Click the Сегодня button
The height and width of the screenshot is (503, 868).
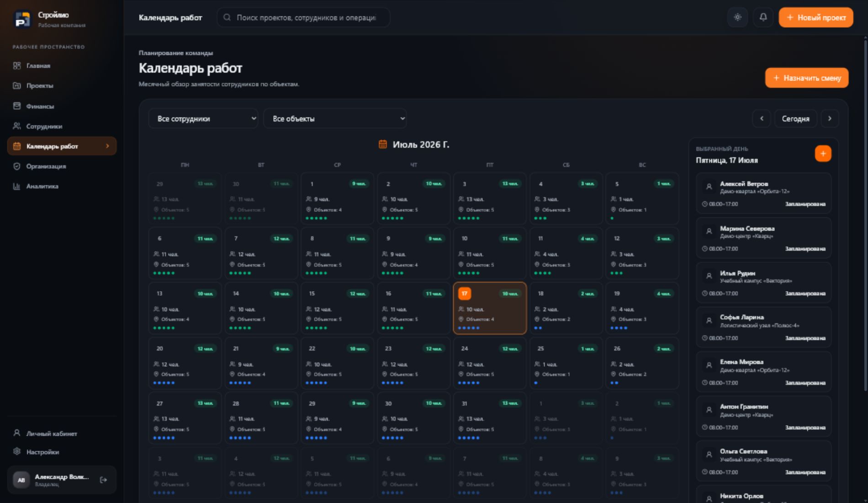795,119
